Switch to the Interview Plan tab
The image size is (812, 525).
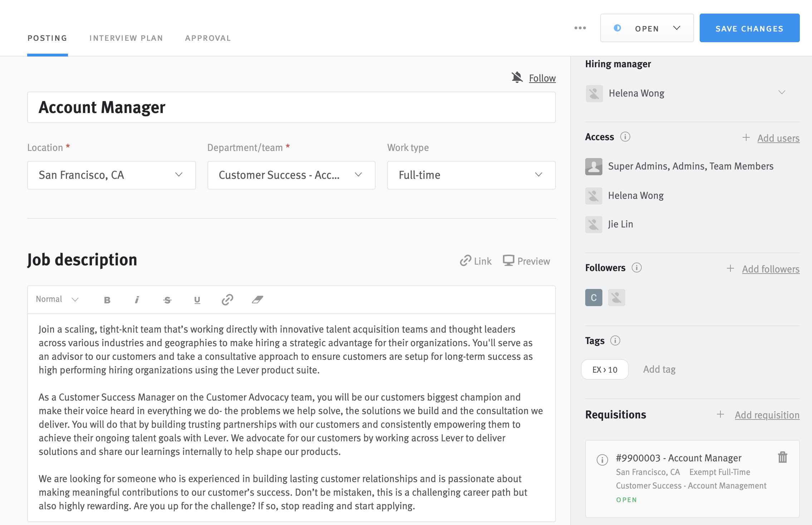tap(126, 38)
